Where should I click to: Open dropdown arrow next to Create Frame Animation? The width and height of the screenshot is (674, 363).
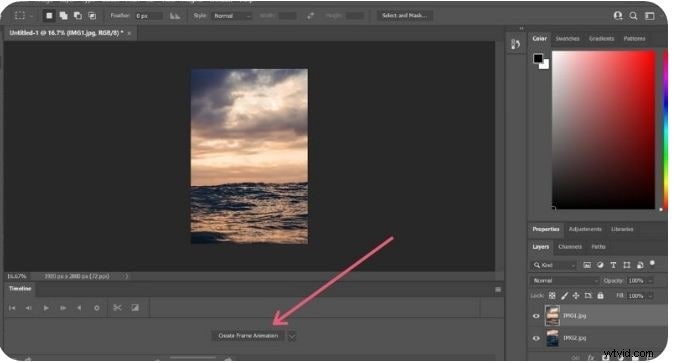point(292,336)
